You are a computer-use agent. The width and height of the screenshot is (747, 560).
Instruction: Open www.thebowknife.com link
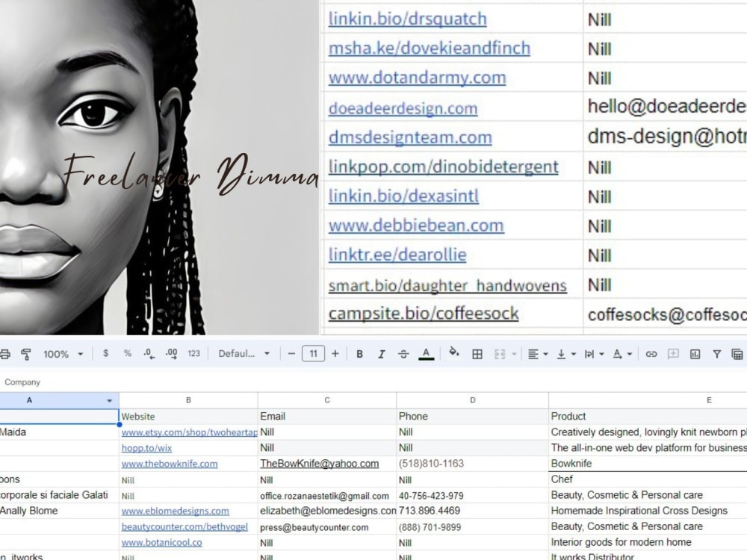coord(169,464)
